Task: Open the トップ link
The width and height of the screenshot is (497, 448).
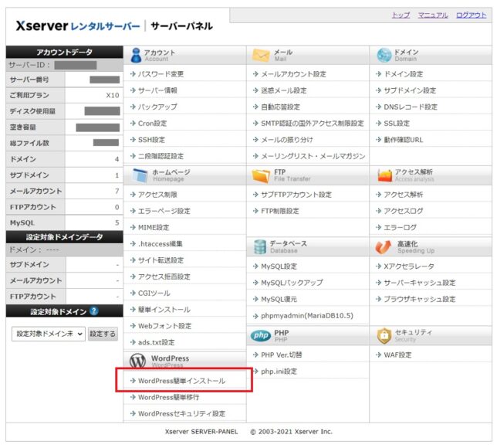Action: coord(401,15)
